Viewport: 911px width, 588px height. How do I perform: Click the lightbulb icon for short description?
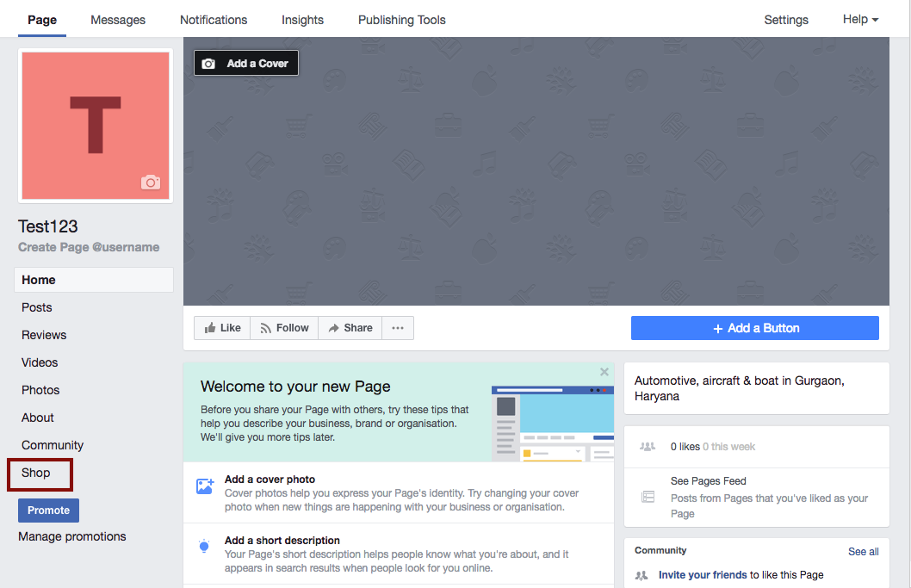204,547
